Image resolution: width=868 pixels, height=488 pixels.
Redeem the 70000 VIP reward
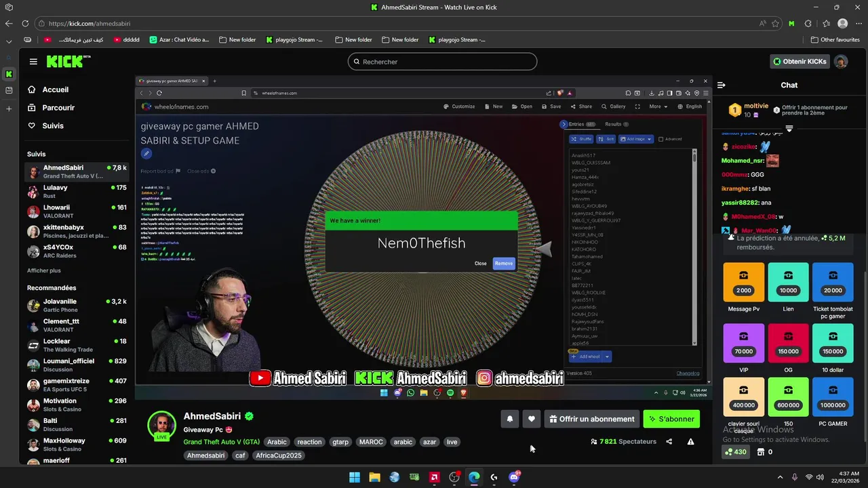[x=744, y=343]
